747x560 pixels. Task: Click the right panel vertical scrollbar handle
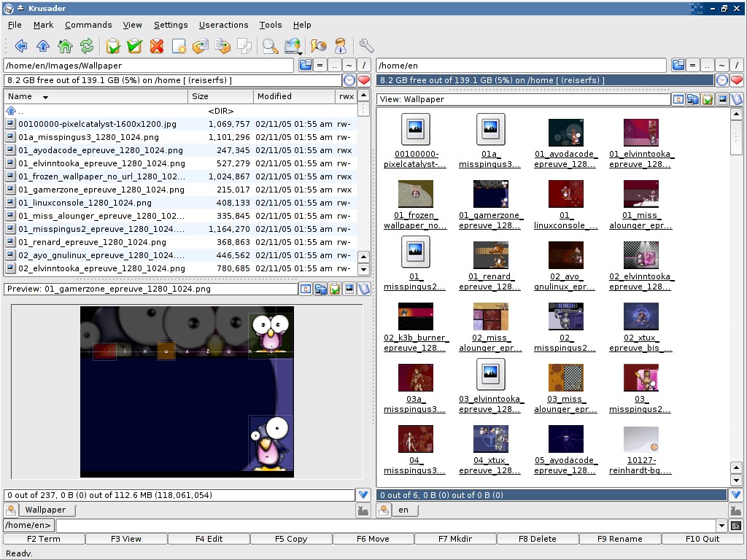736,139
